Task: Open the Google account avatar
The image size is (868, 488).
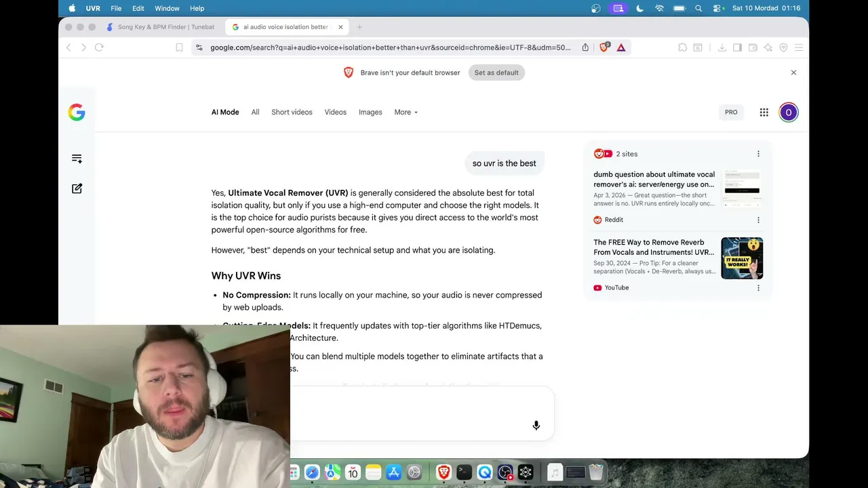Action: point(789,113)
